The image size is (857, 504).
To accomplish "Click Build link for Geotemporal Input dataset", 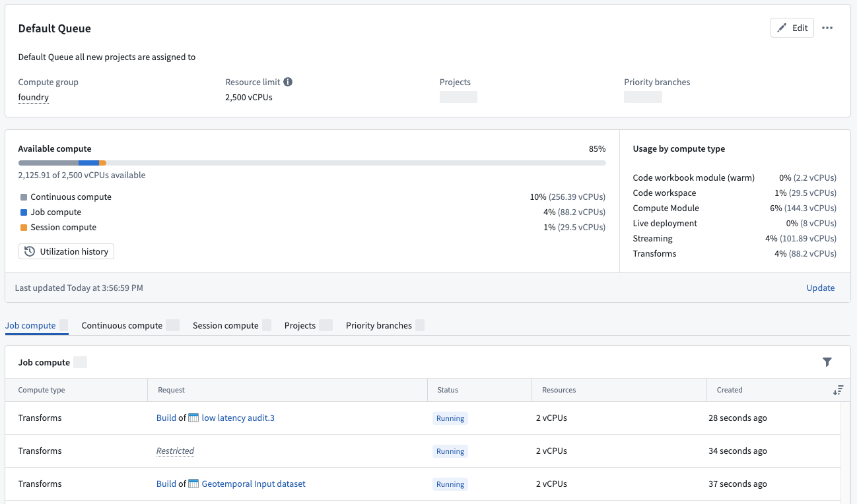I will [166, 484].
